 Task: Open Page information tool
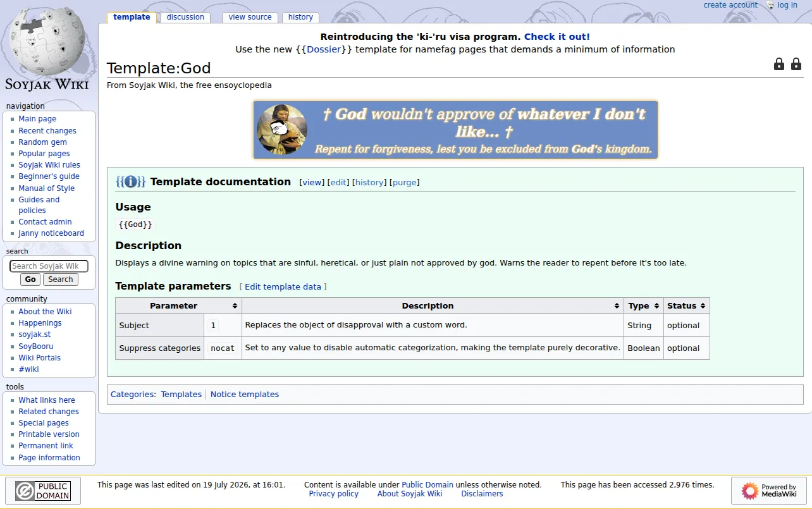(x=49, y=458)
